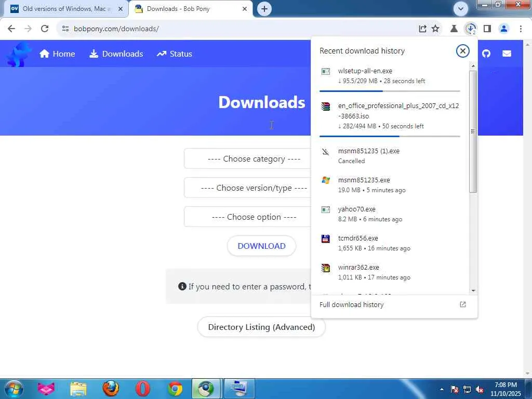Click the Bob Pony site logo
The width and height of the screenshot is (532, 399).
click(19, 54)
